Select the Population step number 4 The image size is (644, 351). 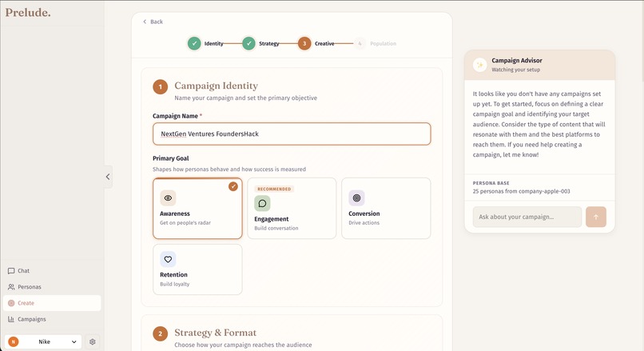point(360,43)
